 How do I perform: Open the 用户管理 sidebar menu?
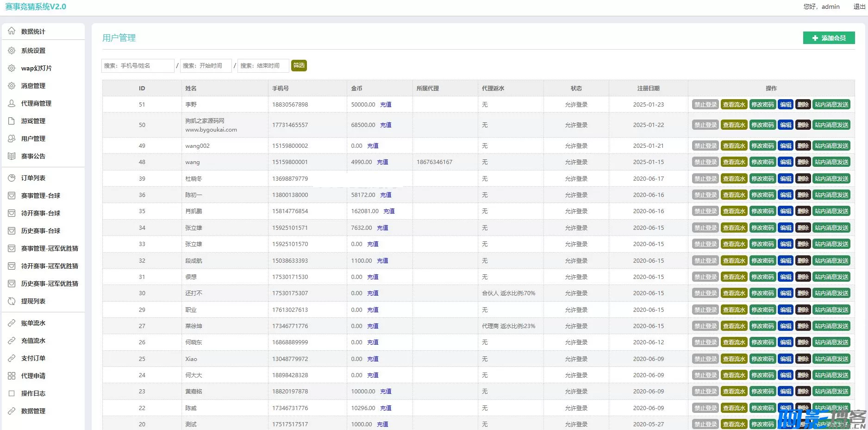[33, 139]
